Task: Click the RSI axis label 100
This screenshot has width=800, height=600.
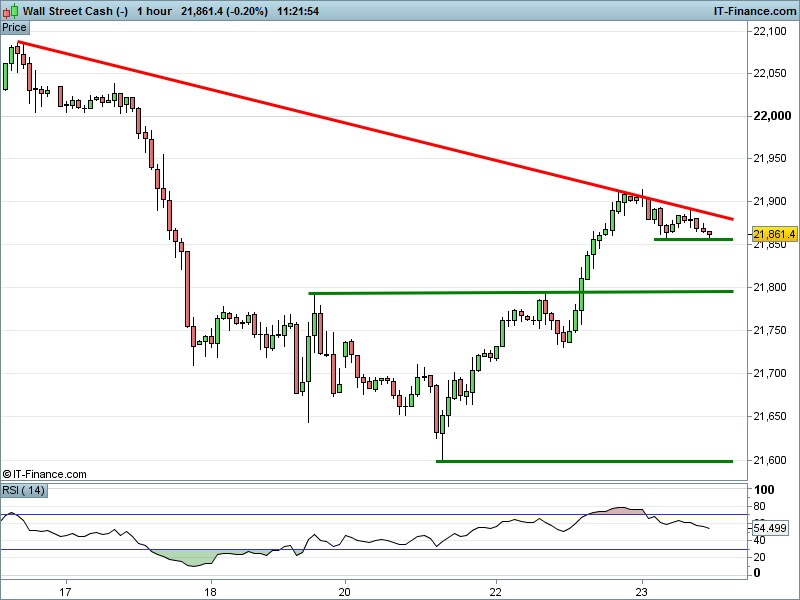Action: (764, 490)
